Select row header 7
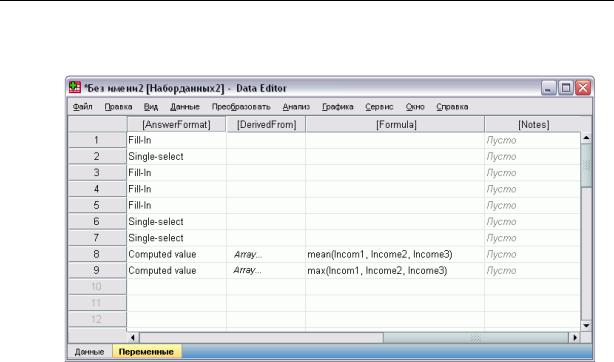This screenshot has width=614, height=362. coord(97,238)
